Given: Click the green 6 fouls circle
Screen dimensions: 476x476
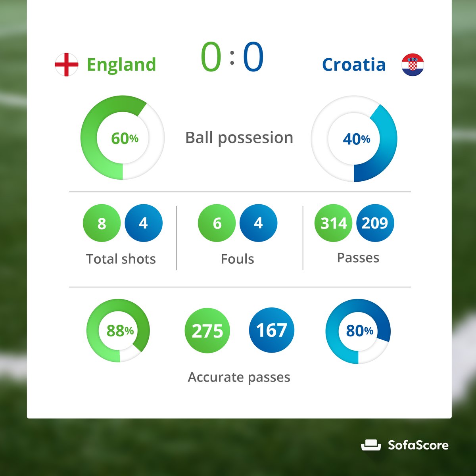Looking at the screenshot, I should click(x=217, y=223).
